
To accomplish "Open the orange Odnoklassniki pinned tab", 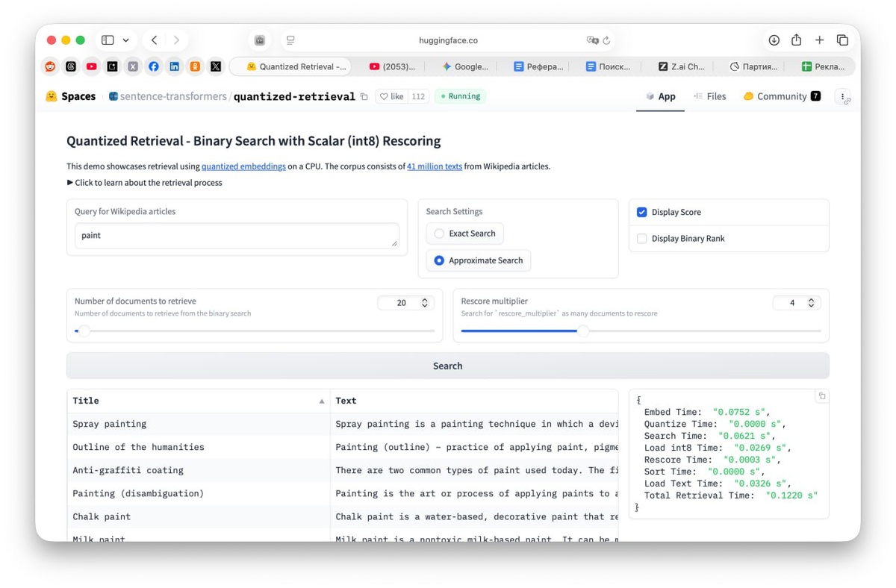I will 195,66.
